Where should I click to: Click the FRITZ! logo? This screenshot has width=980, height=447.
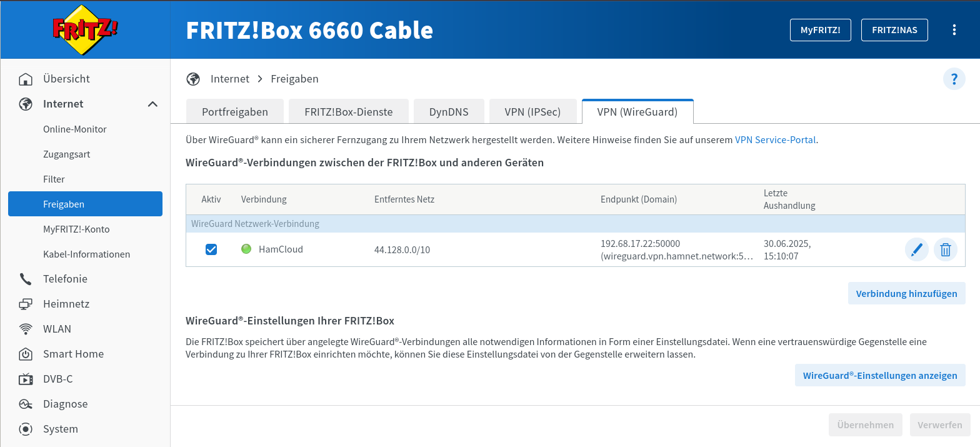(85, 29)
